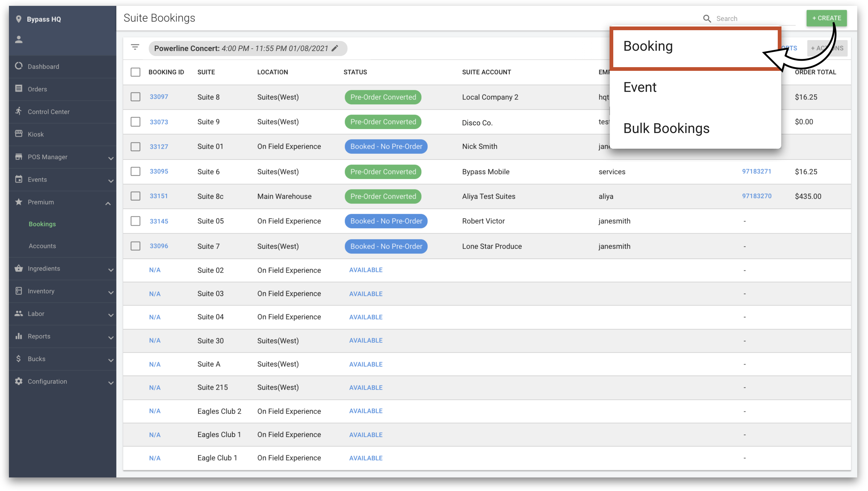Check the box for booking 33151
Image resolution: width=868 pixels, height=491 pixels.
(135, 196)
